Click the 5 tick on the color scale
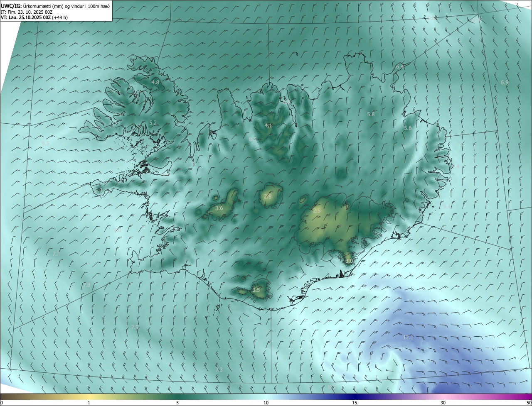Viewport: 532px width, 406px height. [177, 403]
